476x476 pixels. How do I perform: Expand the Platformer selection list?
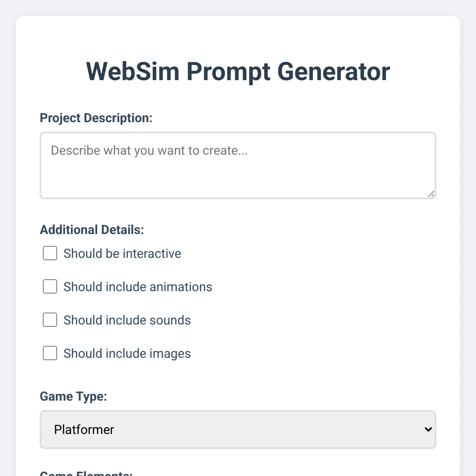238,430
